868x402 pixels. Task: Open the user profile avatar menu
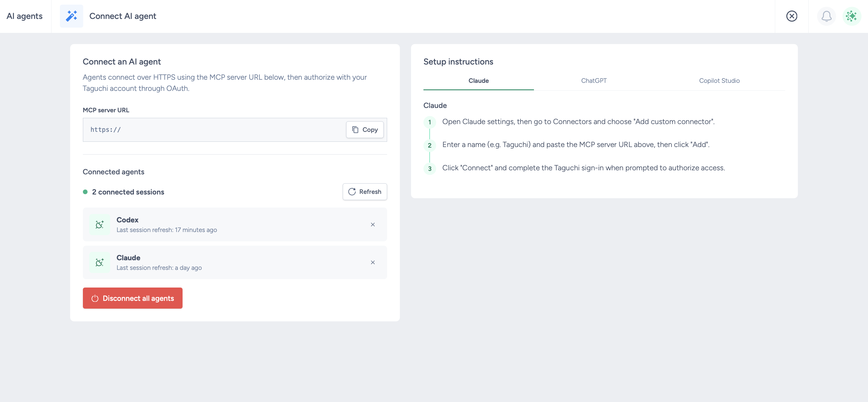(x=852, y=16)
